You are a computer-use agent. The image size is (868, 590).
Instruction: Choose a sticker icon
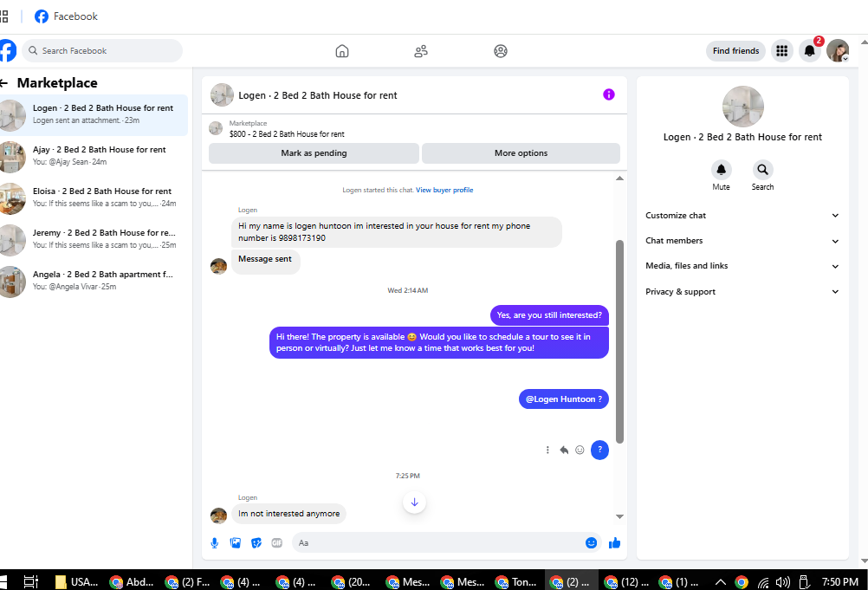tap(256, 543)
